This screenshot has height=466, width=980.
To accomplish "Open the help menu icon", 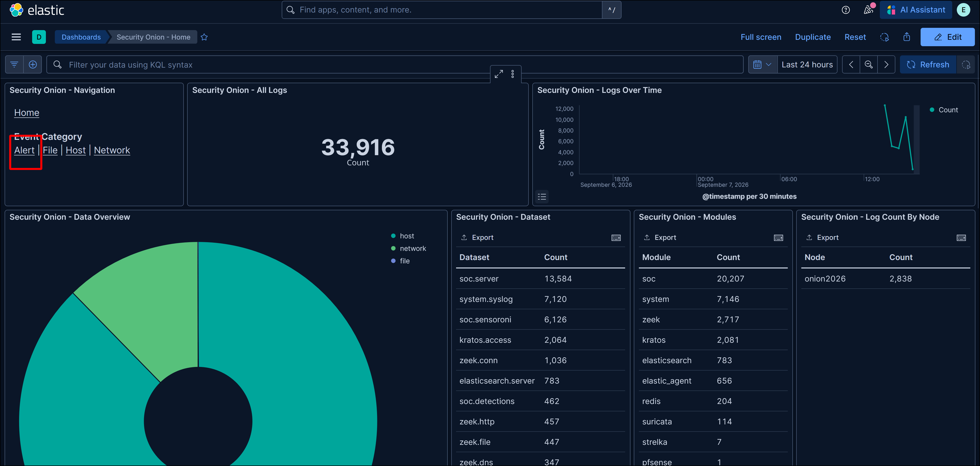I will [845, 10].
